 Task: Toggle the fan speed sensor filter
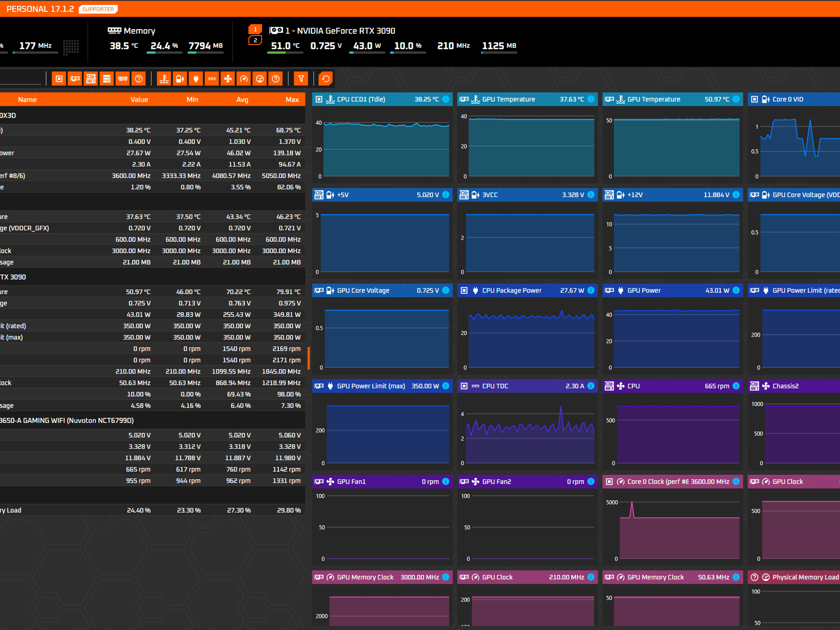click(x=228, y=79)
